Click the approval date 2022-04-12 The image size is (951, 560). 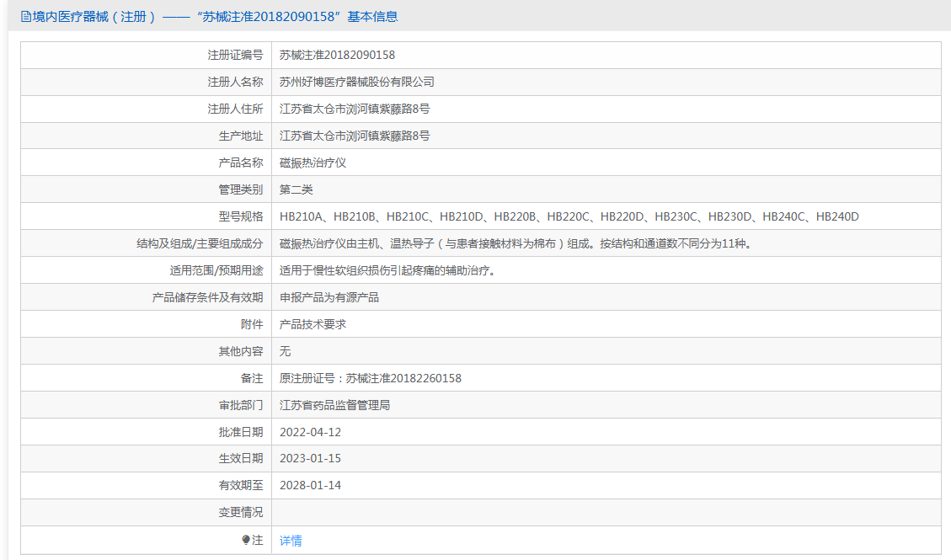coord(310,432)
